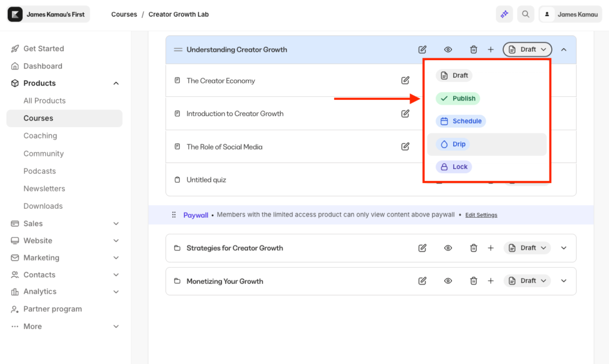
Task: Collapse the Understanding Creator Growth module
Action: [564, 50]
